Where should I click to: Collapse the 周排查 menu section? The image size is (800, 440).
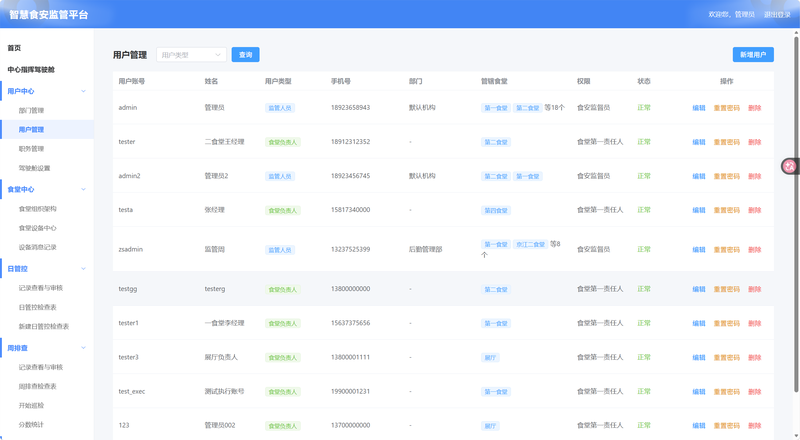tap(83, 348)
